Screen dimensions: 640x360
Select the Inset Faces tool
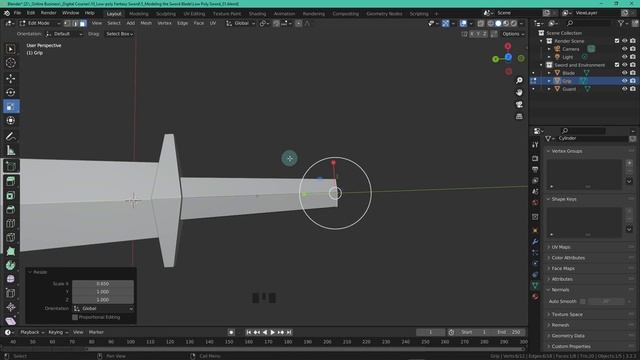(11, 195)
